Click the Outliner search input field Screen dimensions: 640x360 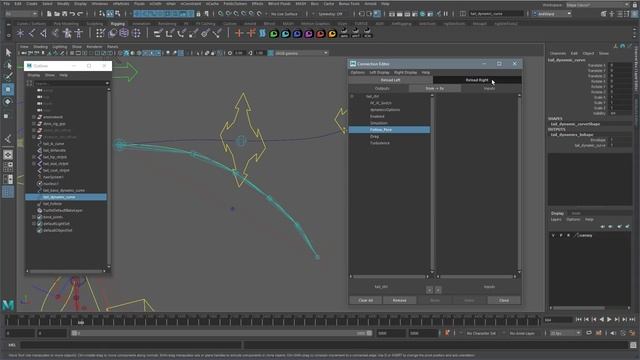pyautogui.click(x=69, y=83)
